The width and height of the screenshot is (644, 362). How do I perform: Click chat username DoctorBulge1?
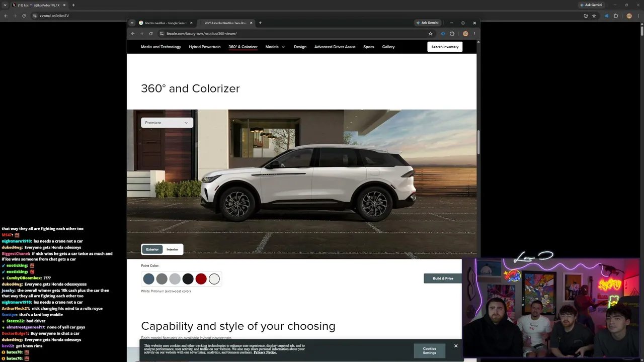click(15, 333)
